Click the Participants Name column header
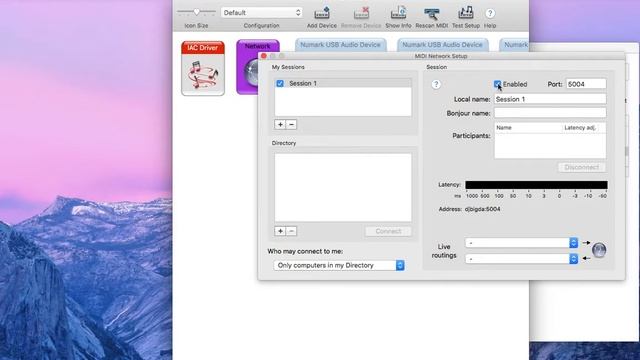The width and height of the screenshot is (640, 360). [528, 128]
